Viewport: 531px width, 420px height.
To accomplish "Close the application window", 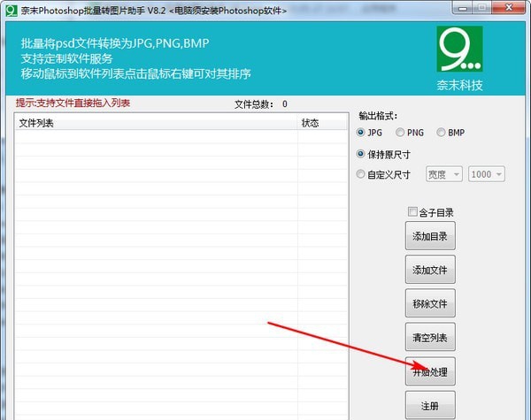I will (x=509, y=7).
